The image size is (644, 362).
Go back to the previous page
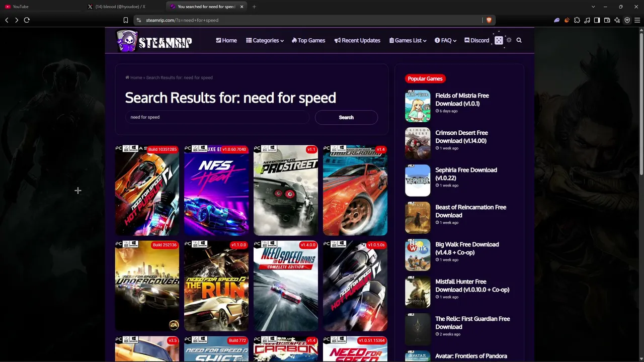pyautogui.click(x=7, y=20)
